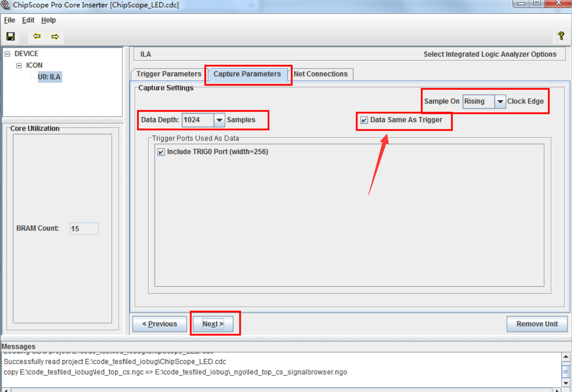Click the 'BRAM Count:' label
The image size is (572, 392).
click(x=38, y=228)
